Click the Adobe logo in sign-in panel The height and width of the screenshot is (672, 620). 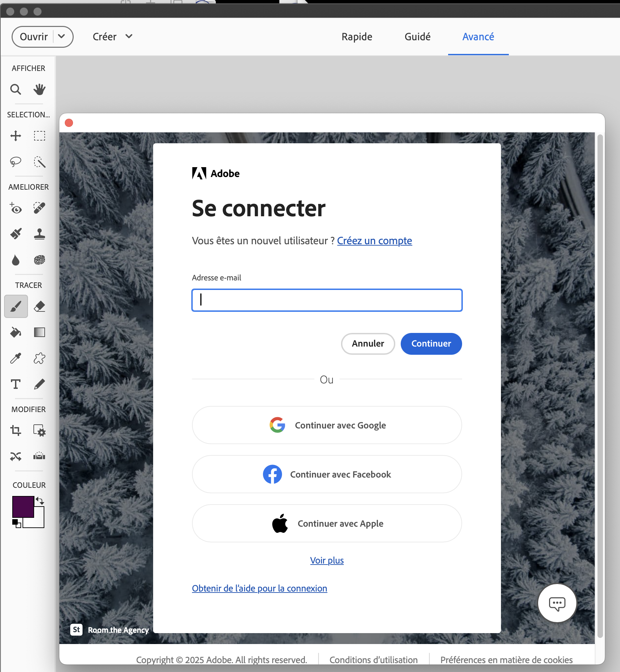216,173
